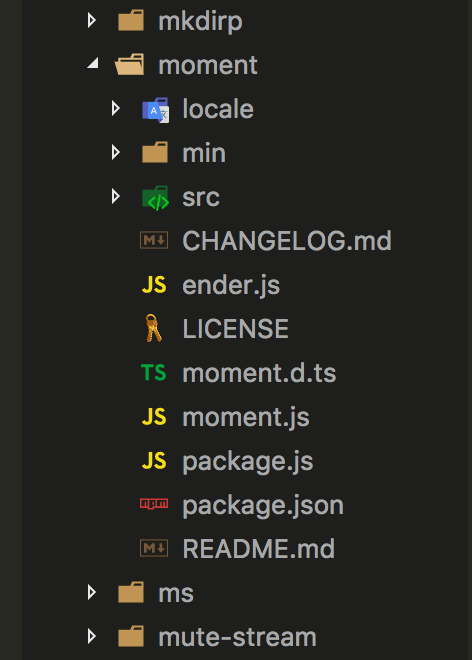Expand the src folder arrow
This screenshot has height=660, width=472.
coord(115,196)
